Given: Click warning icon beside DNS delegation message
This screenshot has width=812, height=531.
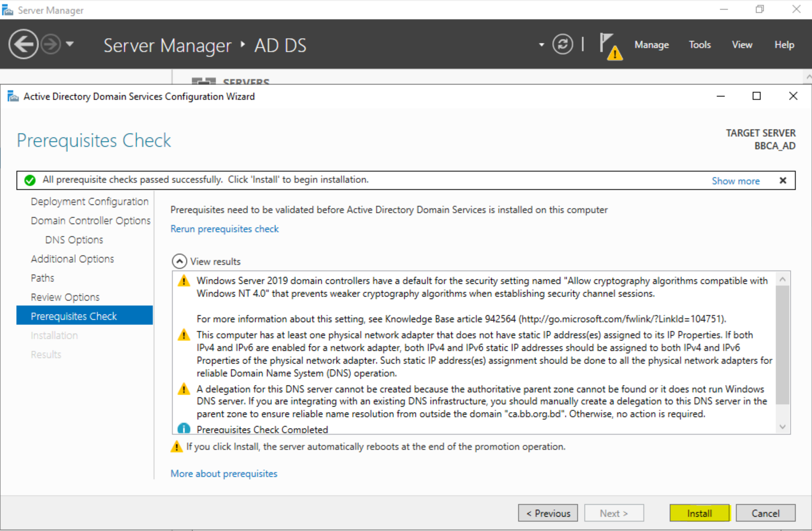Looking at the screenshot, I should [x=184, y=389].
